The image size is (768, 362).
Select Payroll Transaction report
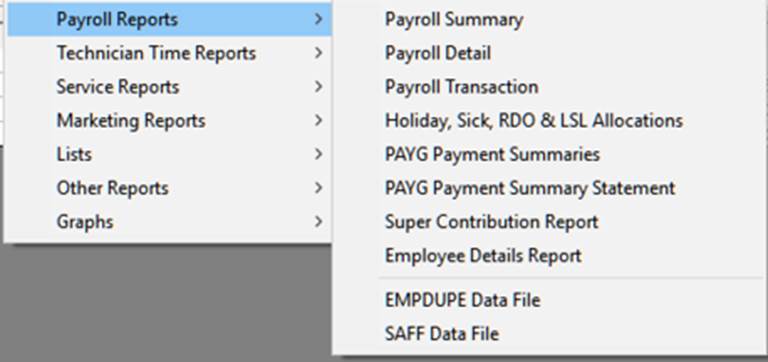pos(549,87)
